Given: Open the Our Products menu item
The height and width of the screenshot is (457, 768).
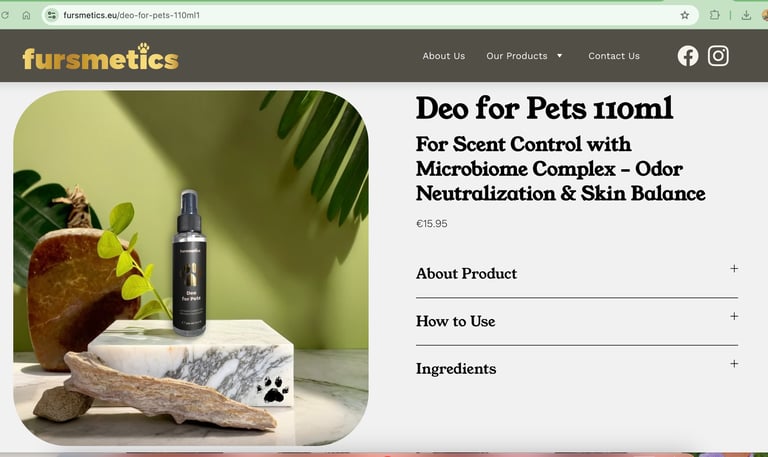Looking at the screenshot, I should (517, 56).
